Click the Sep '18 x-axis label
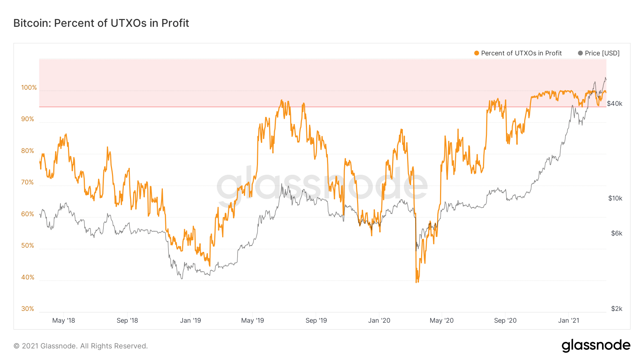Screen dimensions: 644x362 coord(127,321)
